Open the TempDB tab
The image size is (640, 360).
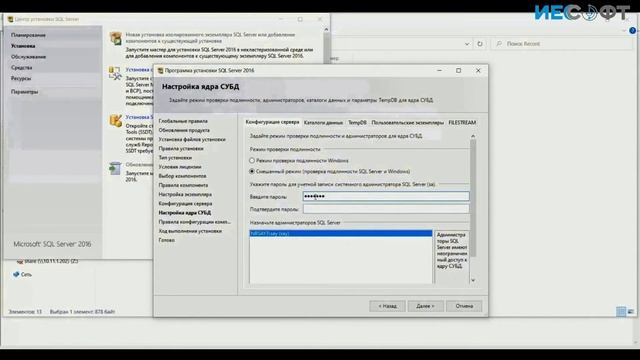coord(357,122)
